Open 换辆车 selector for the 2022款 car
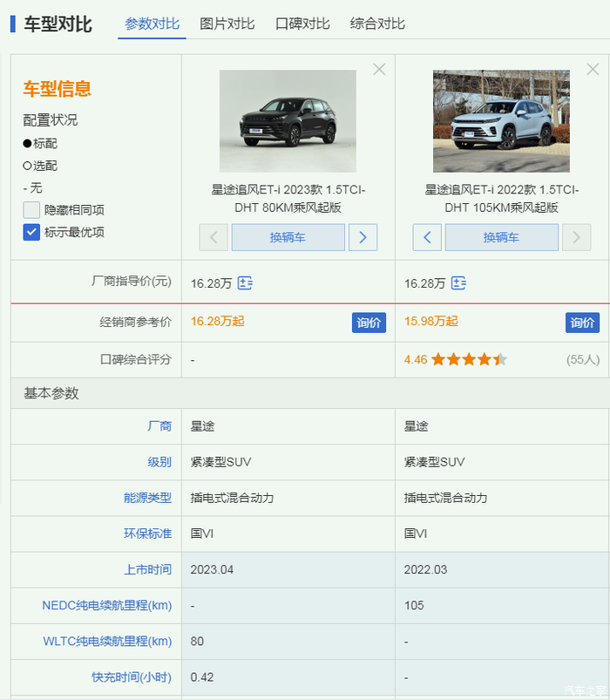 [501, 237]
